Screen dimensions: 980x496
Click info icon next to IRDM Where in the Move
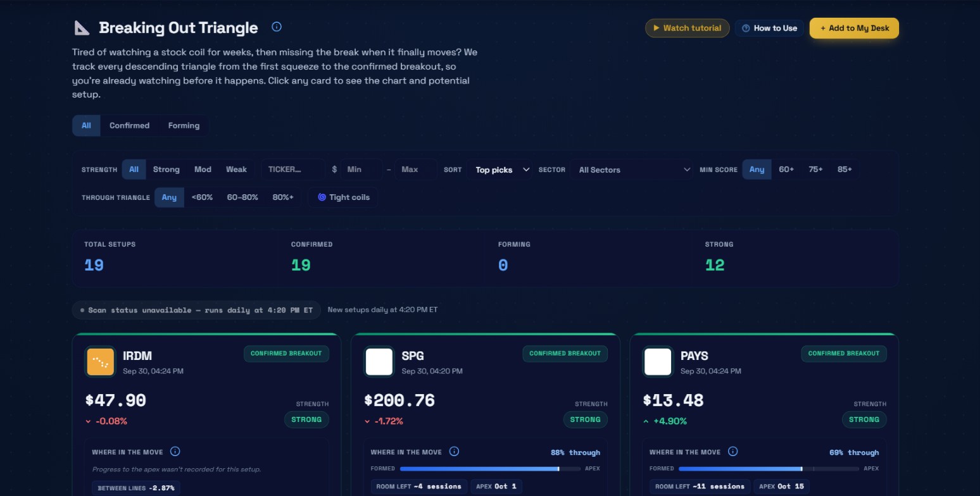click(x=175, y=452)
